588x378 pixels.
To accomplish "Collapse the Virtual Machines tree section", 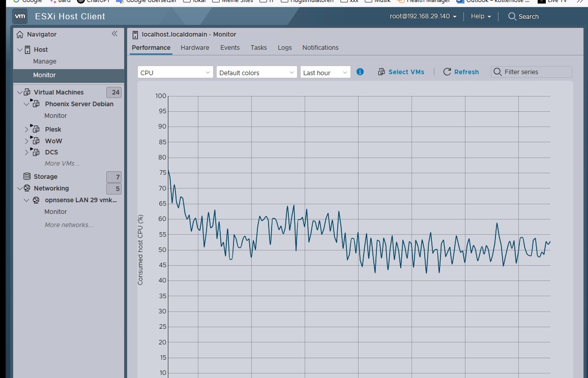I will tap(20, 92).
